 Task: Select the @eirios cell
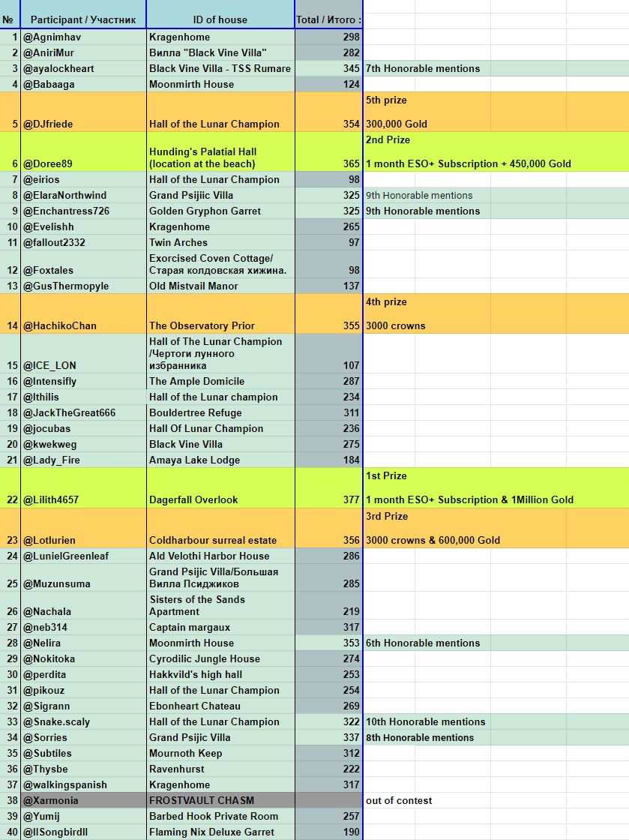click(x=83, y=179)
